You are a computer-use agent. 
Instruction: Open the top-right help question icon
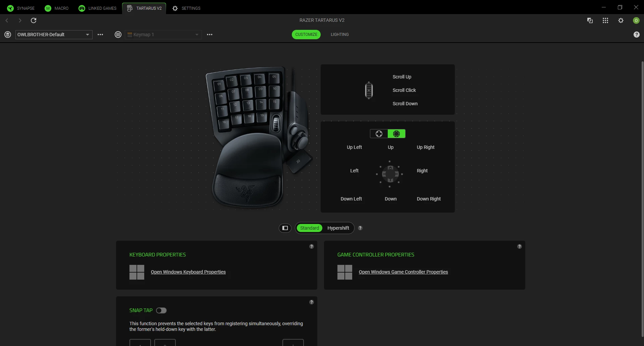[637, 35]
